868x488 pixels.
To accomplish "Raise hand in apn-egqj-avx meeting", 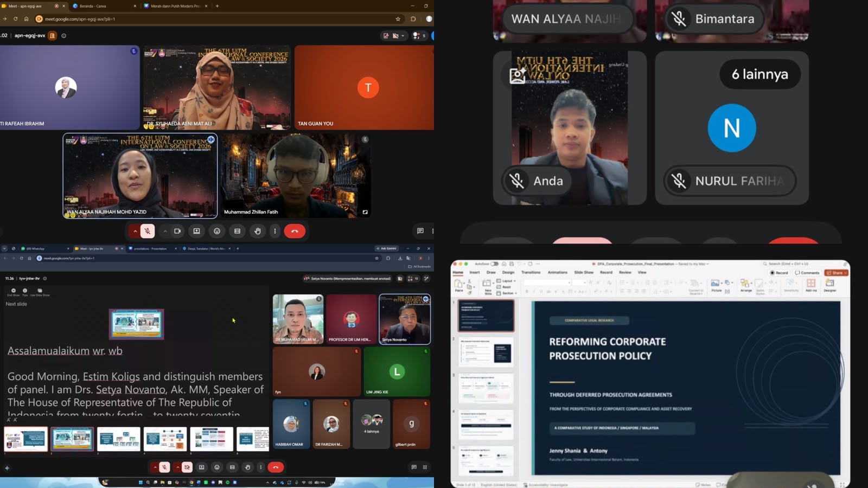I will [258, 231].
